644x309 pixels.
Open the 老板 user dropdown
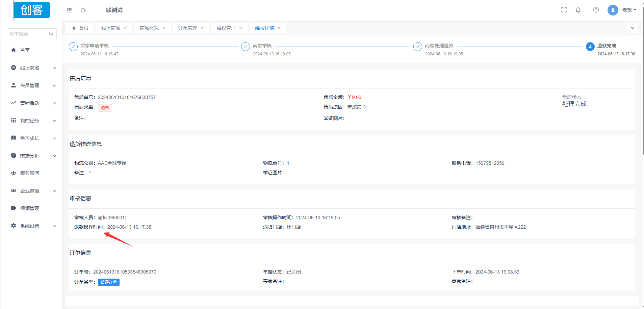(x=629, y=10)
